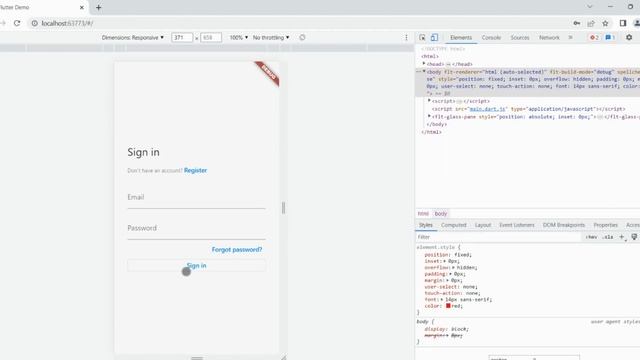Viewport: 640px width, 360px height.
Task: Click the Register link
Action: pos(196,171)
